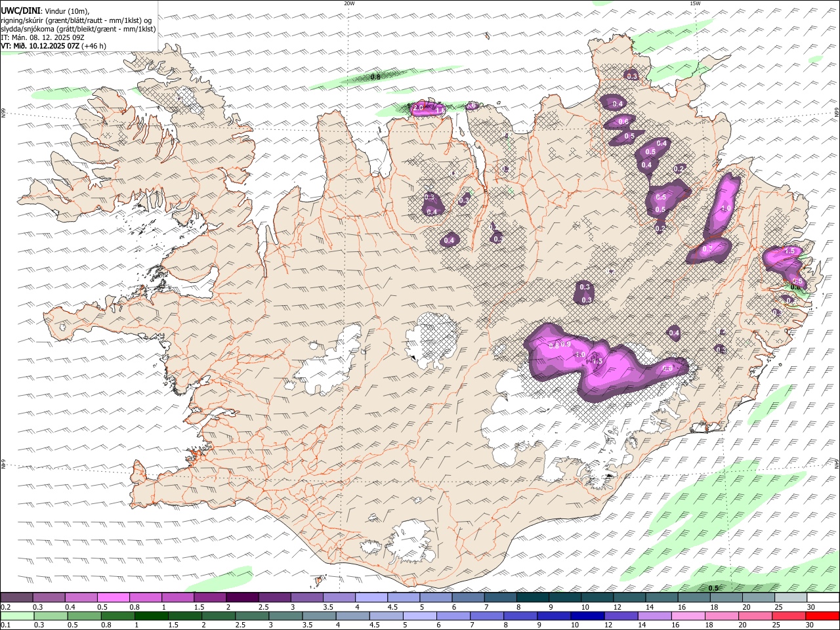Click the 15W longitude label at top
The width and height of the screenshot is (840, 630).
tap(694, 3)
